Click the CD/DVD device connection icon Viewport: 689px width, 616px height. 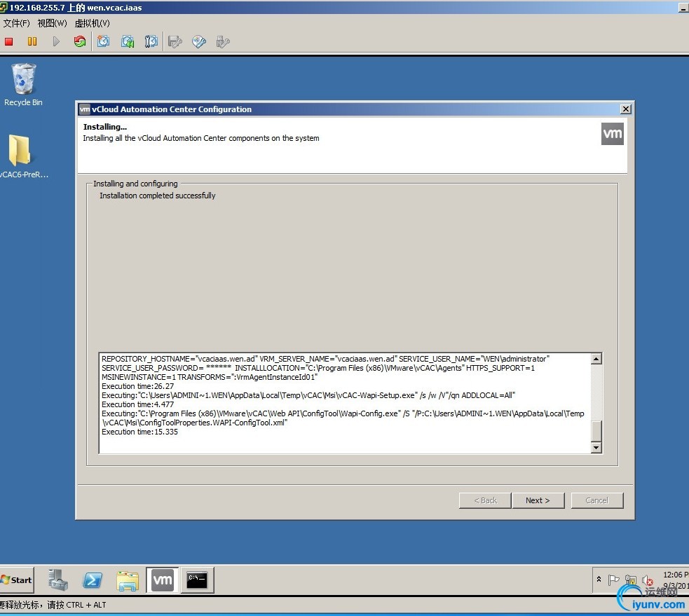tap(199, 42)
